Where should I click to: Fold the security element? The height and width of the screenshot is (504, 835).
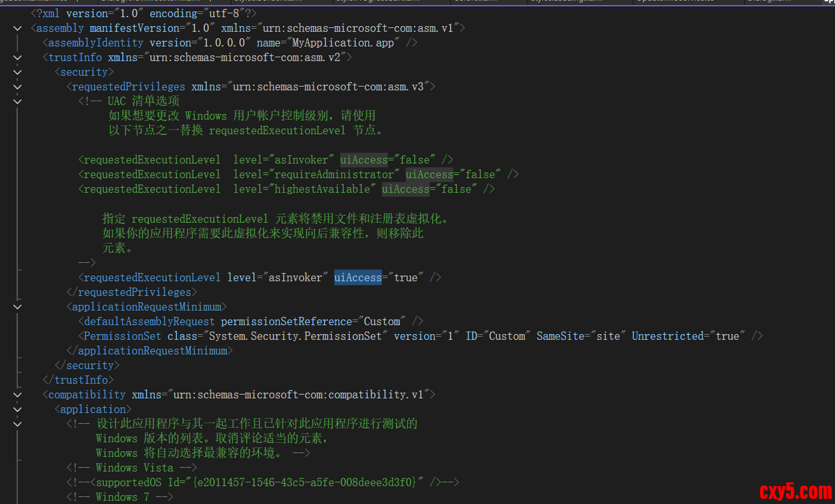pos(17,72)
